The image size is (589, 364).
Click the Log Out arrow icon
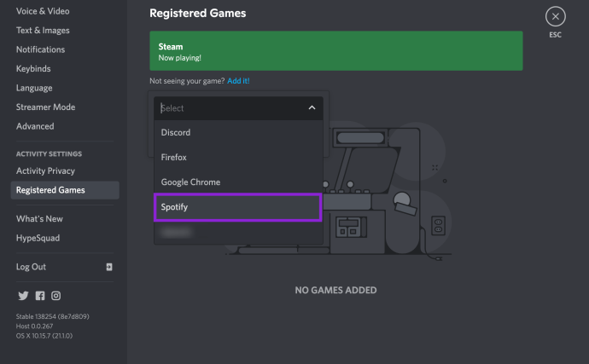click(109, 267)
